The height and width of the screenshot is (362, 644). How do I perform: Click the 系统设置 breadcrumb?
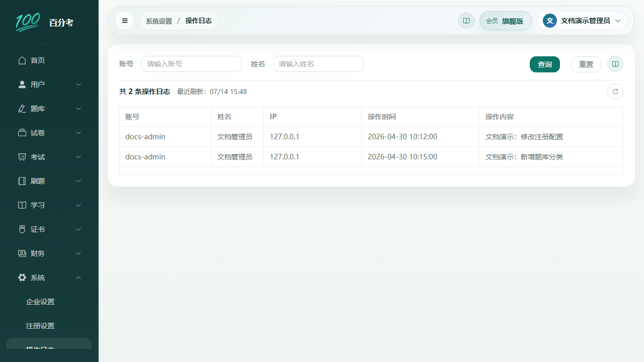click(159, 21)
